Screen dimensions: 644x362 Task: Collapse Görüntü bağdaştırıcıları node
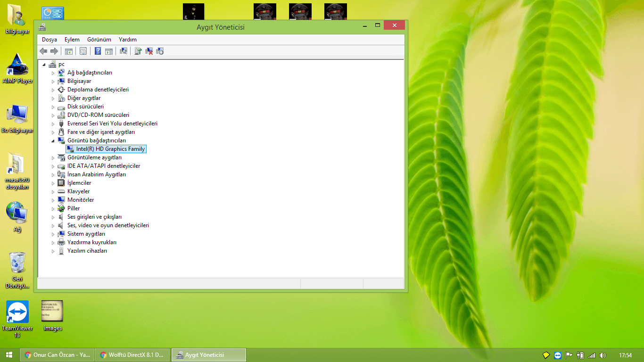tap(53, 140)
